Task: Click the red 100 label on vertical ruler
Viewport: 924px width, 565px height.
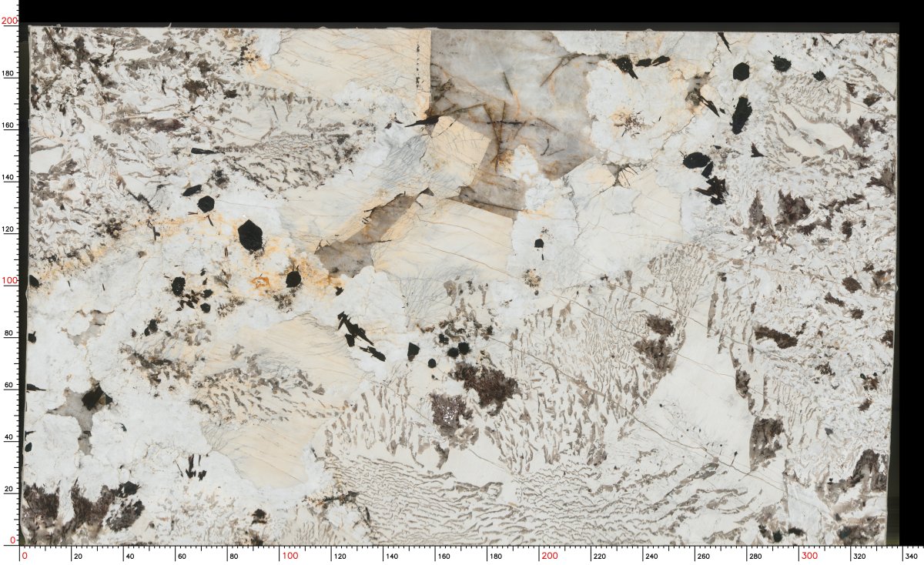Action: (x=9, y=281)
